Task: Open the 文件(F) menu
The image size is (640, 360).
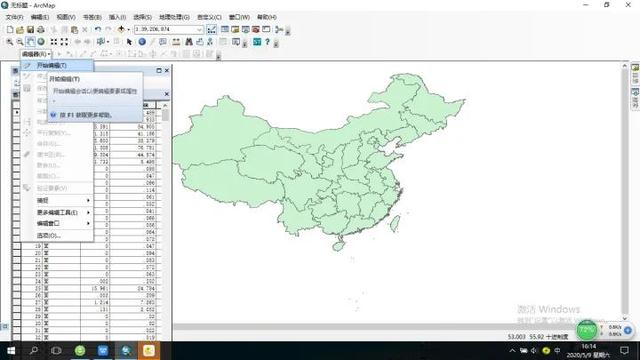Action: coord(15,17)
